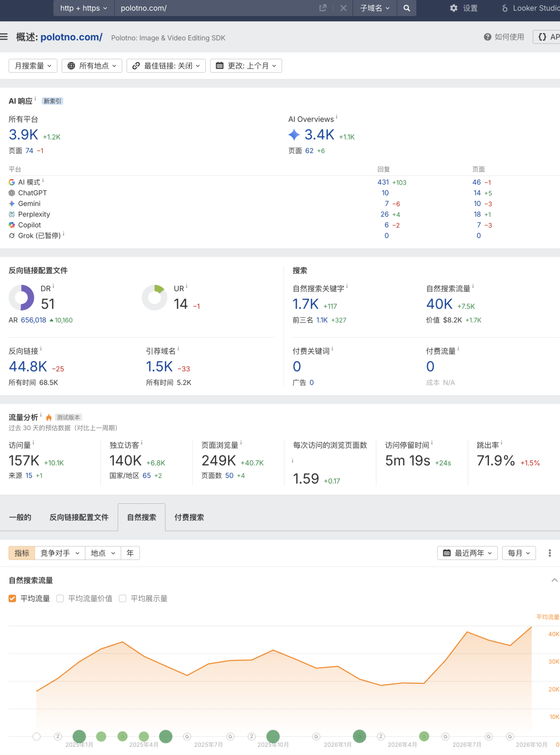
Task: Open the 40K organic traffic link
Action: click(x=439, y=304)
